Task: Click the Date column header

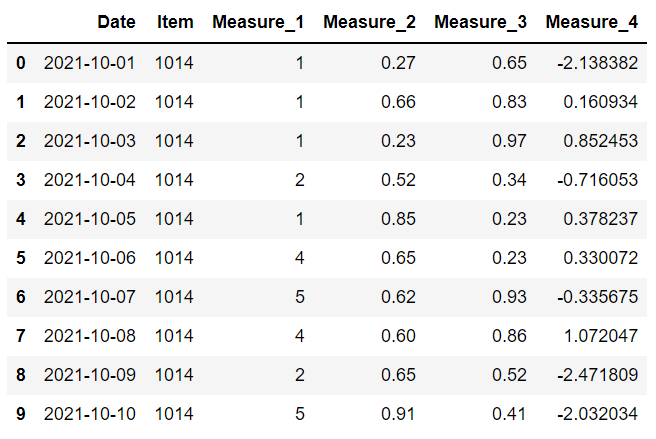Action: click(x=117, y=22)
